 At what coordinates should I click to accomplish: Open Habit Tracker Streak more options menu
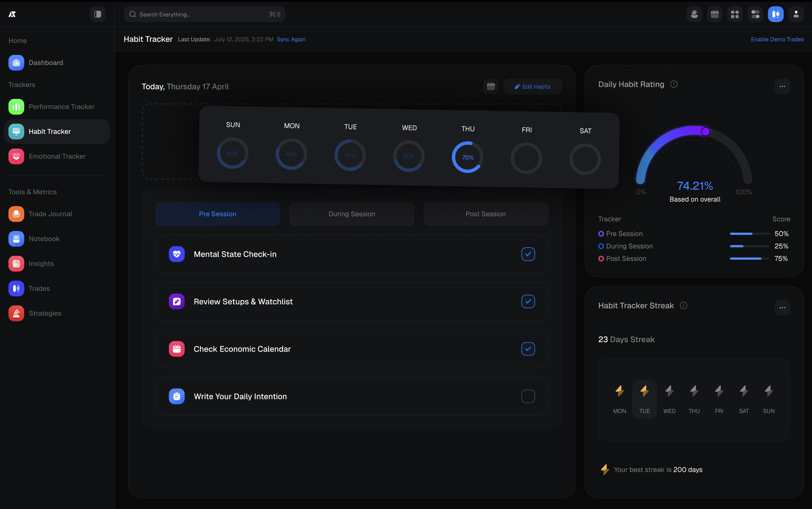782,307
